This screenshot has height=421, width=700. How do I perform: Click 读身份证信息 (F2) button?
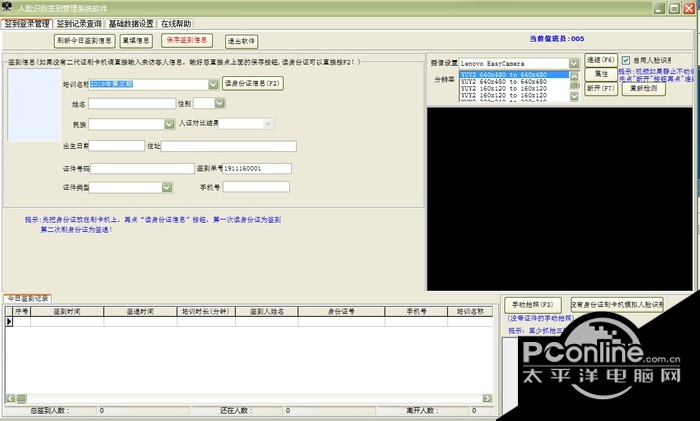(x=252, y=83)
